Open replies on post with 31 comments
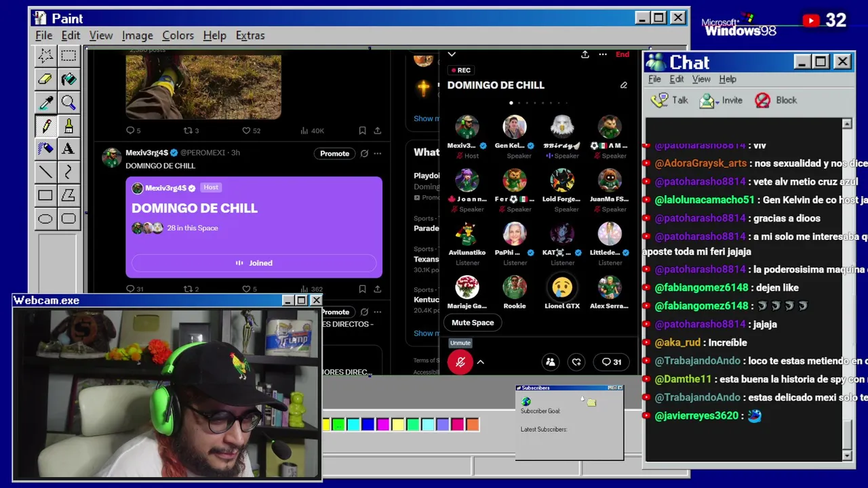Image resolution: width=868 pixels, height=488 pixels. 135,289
